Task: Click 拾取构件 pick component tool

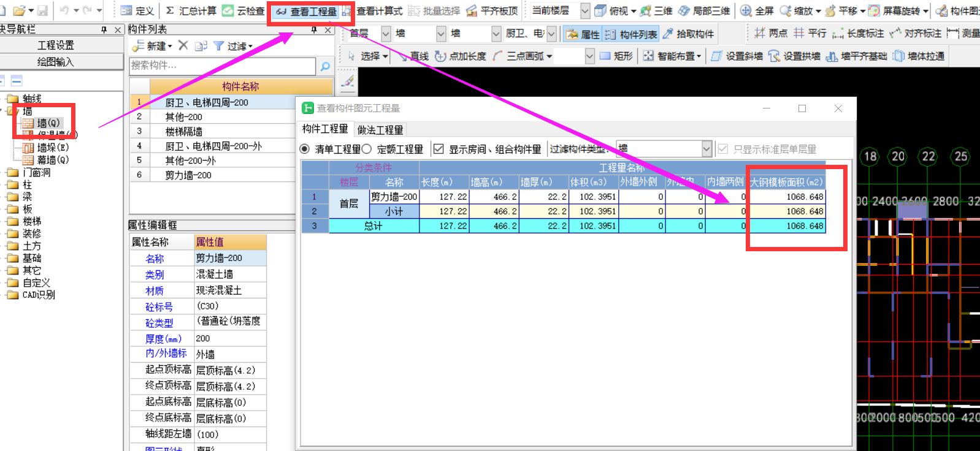Action: coord(689,34)
